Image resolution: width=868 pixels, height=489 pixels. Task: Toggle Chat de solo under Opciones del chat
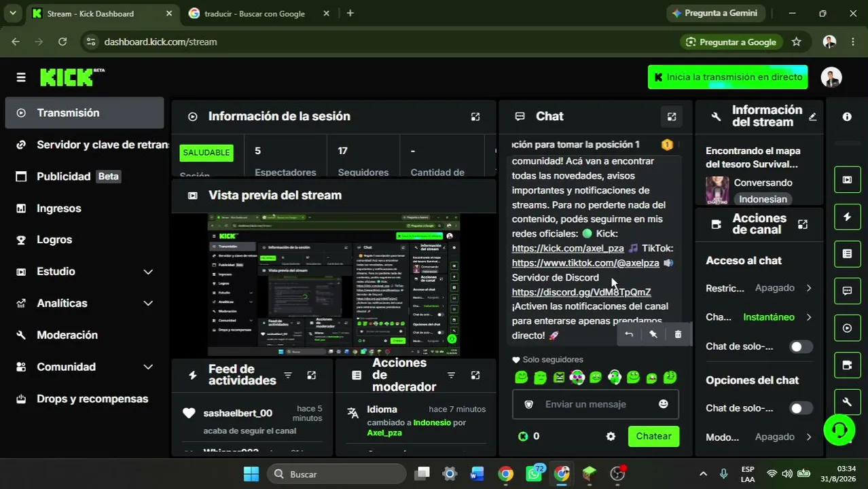click(x=801, y=408)
